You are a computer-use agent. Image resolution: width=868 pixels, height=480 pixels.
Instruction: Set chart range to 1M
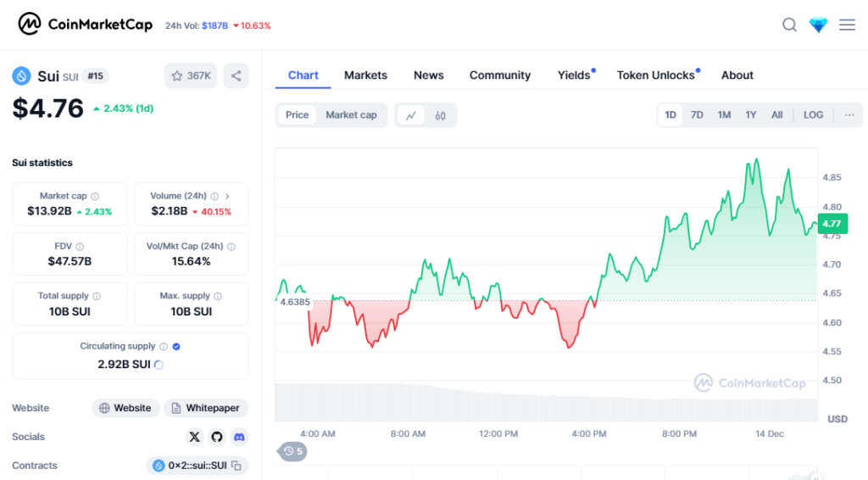pos(724,115)
